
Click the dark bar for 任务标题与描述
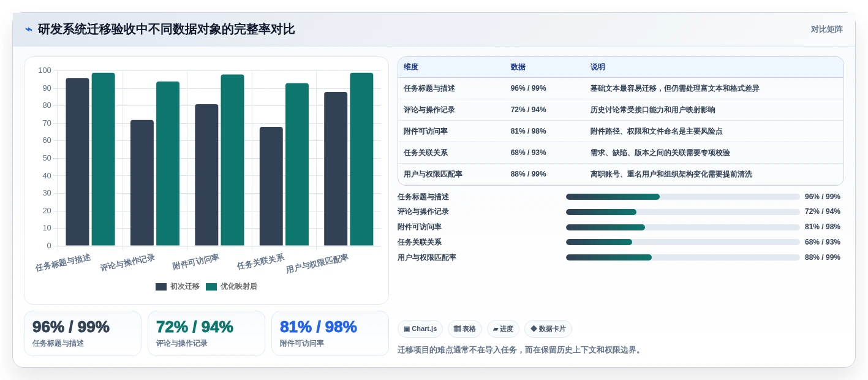click(x=77, y=162)
